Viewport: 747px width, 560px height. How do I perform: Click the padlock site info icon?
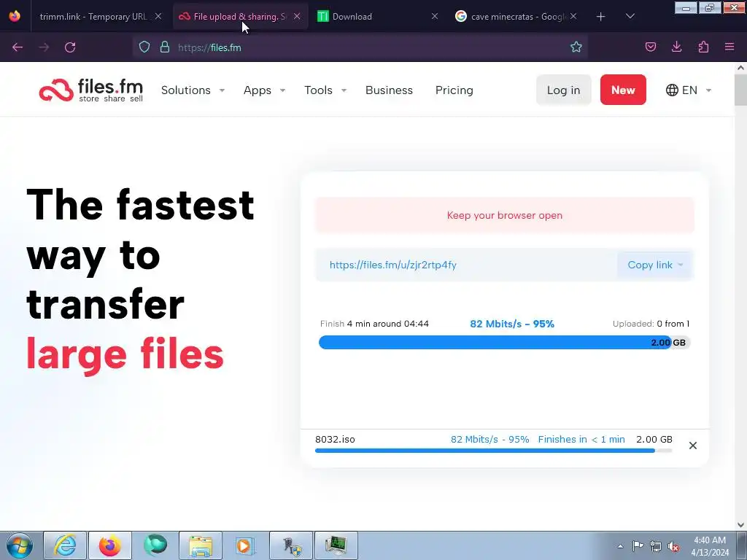click(x=165, y=47)
